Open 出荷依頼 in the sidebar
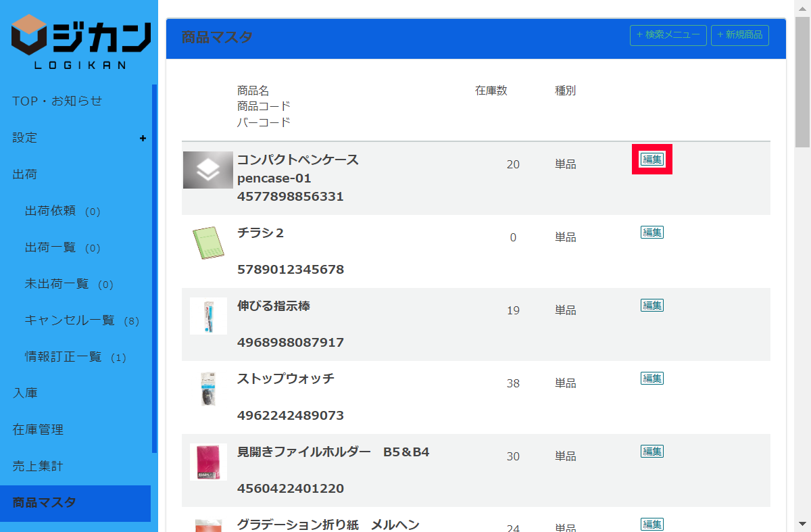 click(50, 211)
